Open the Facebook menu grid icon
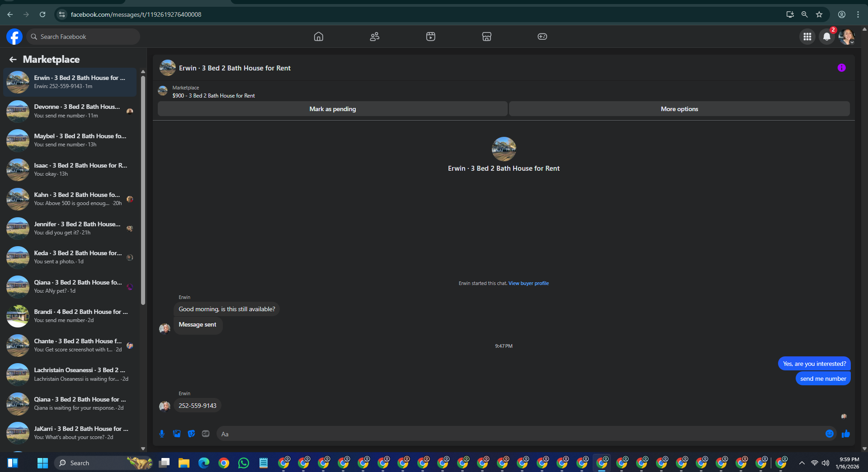This screenshot has height=472, width=868. 807,37
